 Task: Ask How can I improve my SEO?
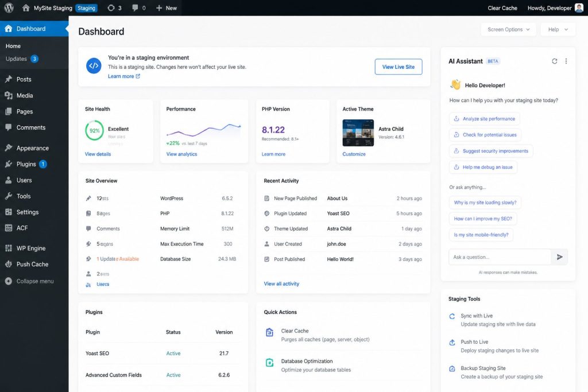click(482, 219)
